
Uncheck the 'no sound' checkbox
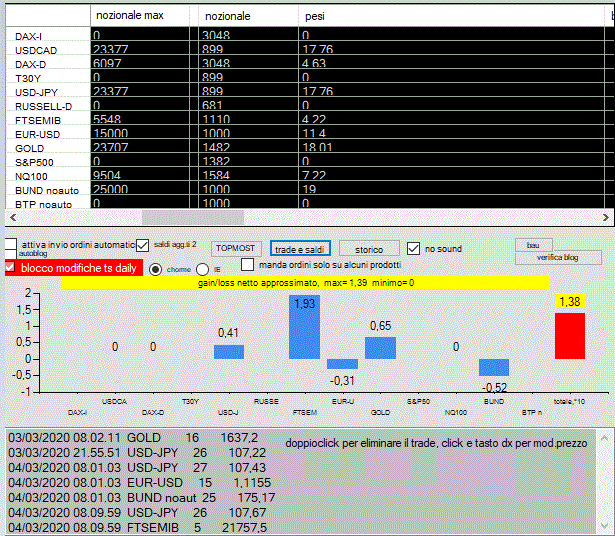(x=413, y=248)
